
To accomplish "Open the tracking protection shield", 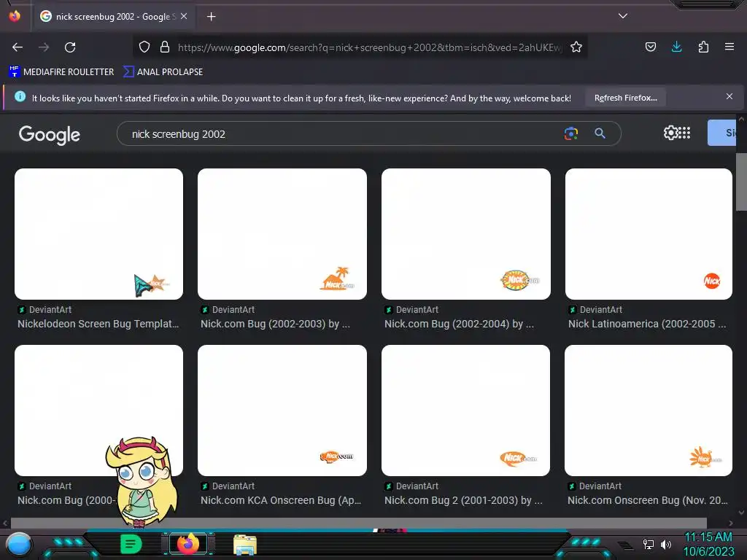I will click(144, 47).
